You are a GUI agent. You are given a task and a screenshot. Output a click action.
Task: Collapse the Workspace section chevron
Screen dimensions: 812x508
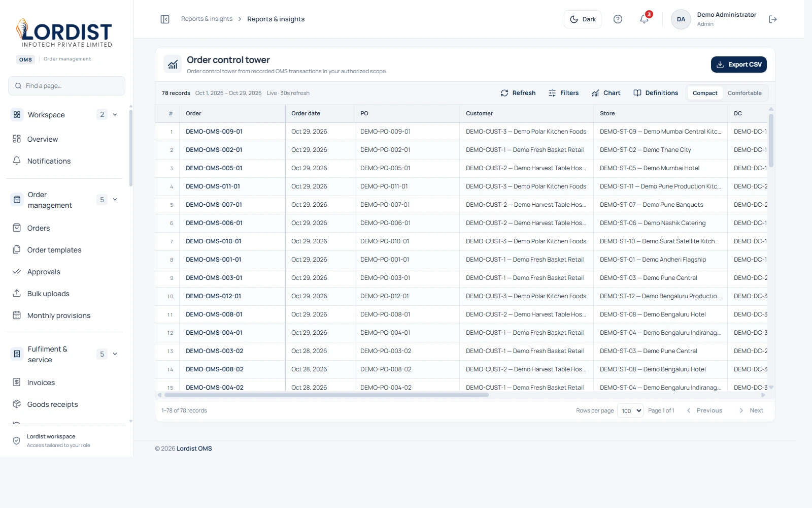(x=115, y=115)
